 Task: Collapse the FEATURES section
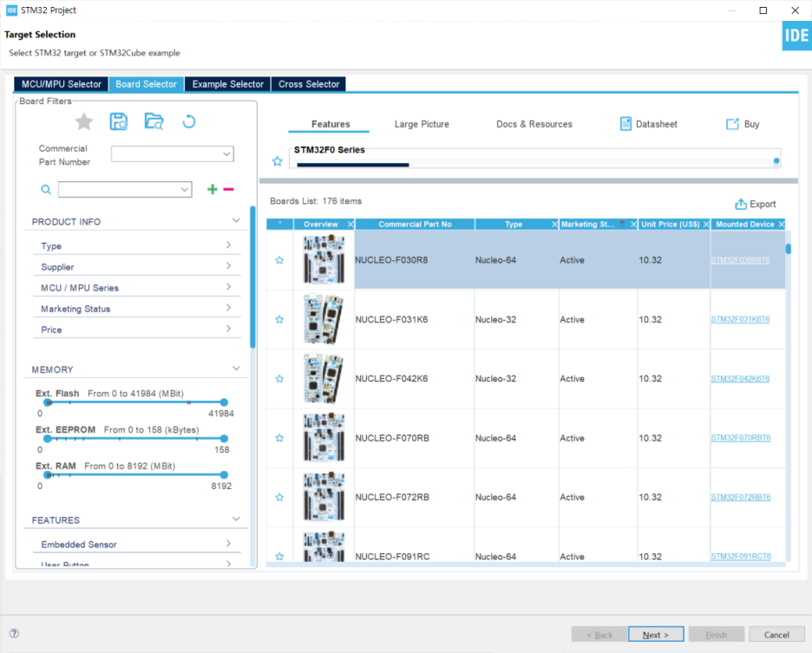tap(236, 519)
